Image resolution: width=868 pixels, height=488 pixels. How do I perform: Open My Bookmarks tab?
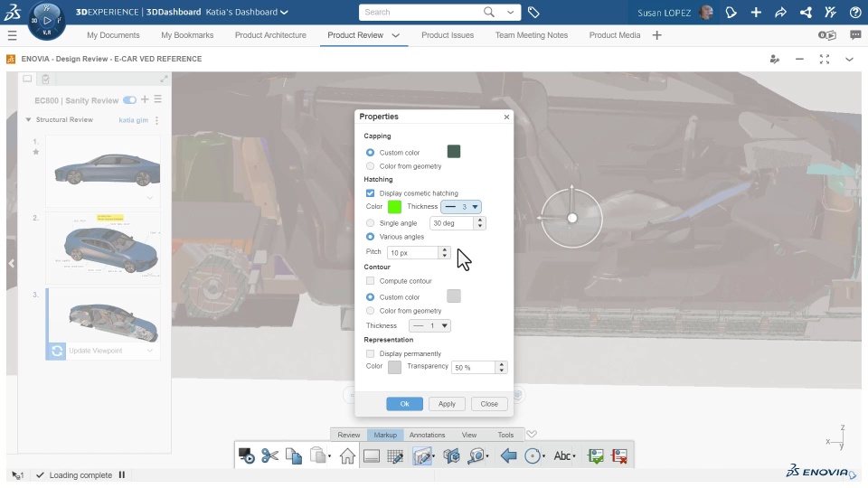tap(187, 35)
